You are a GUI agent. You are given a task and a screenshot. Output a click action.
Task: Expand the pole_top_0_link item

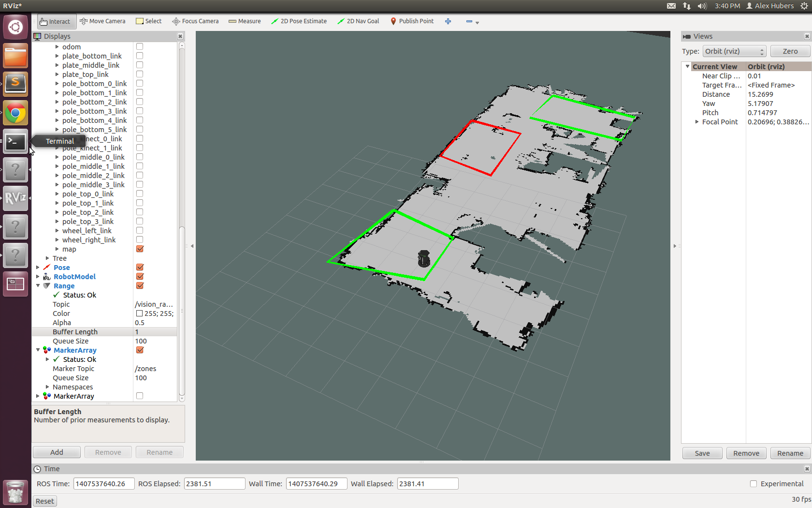point(57,194)
